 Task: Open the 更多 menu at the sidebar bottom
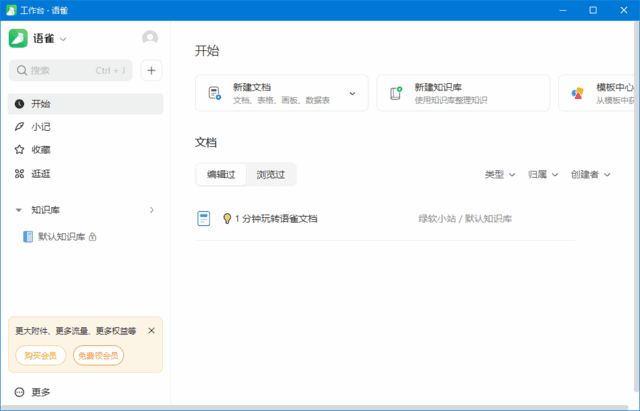[x=33, y=392]
